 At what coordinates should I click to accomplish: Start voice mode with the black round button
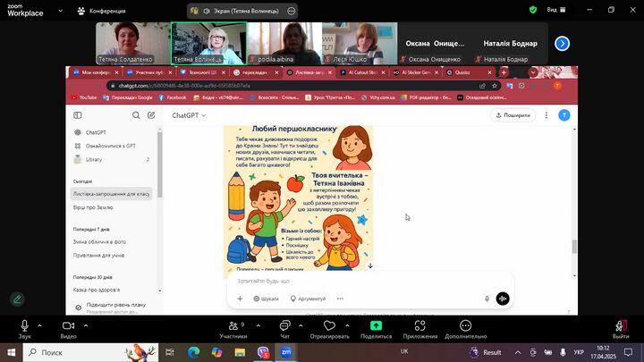click(x=503, y=299)
